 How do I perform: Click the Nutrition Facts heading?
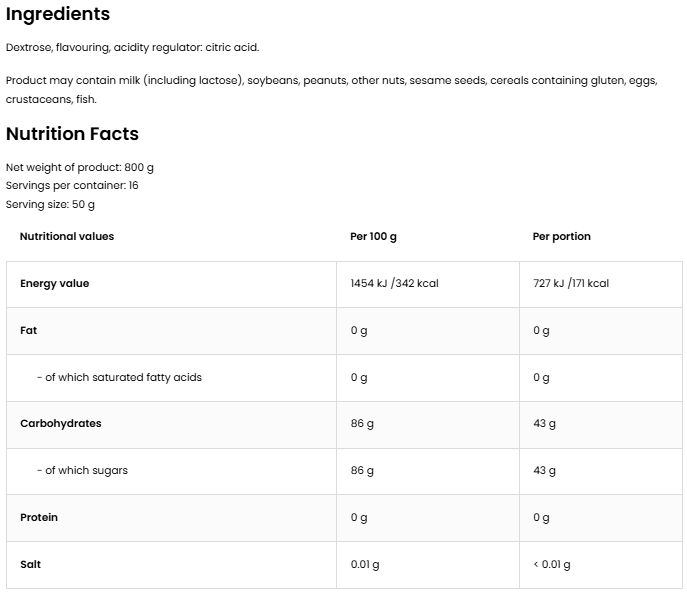(x=72, y=134)
